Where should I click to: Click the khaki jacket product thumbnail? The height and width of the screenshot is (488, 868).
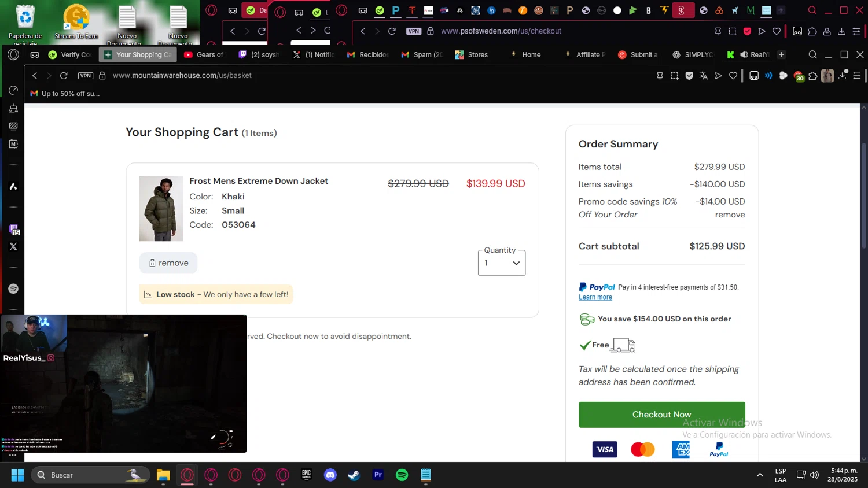click(x=161, y=209)
